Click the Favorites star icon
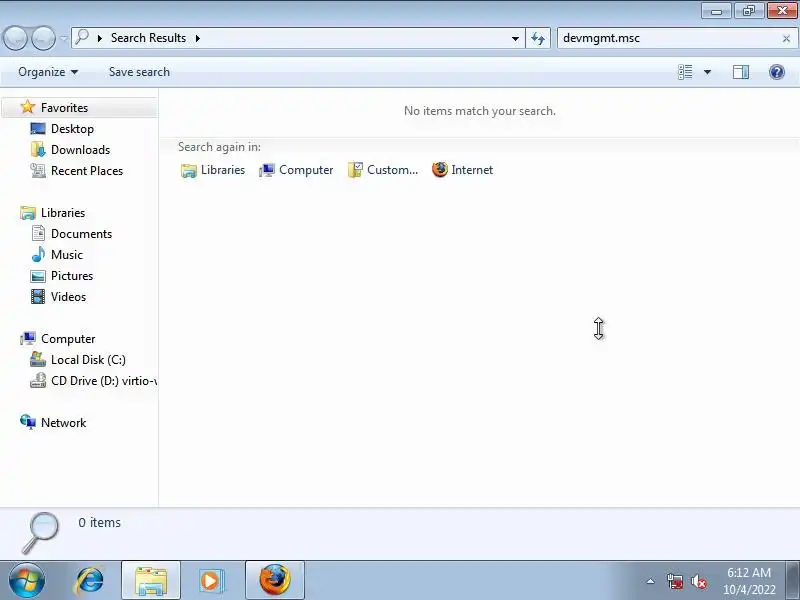Viewport: 800px width, 600px height. pos(28,107)
